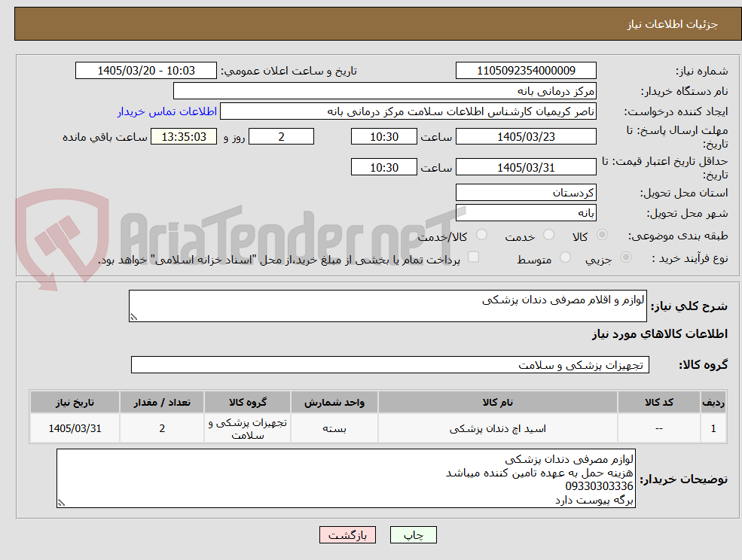Select the متوسط purchase type radio

click(565, 257)
